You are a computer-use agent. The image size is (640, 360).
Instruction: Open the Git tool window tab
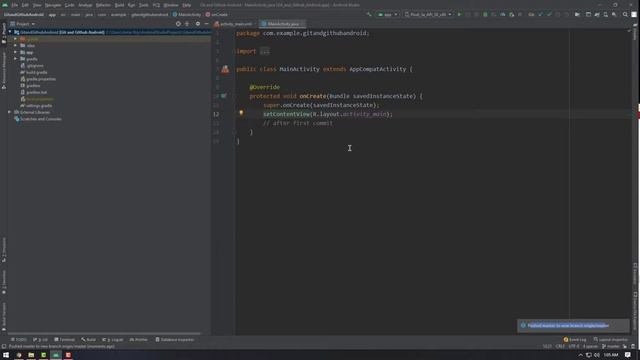(x=40, y=340)
